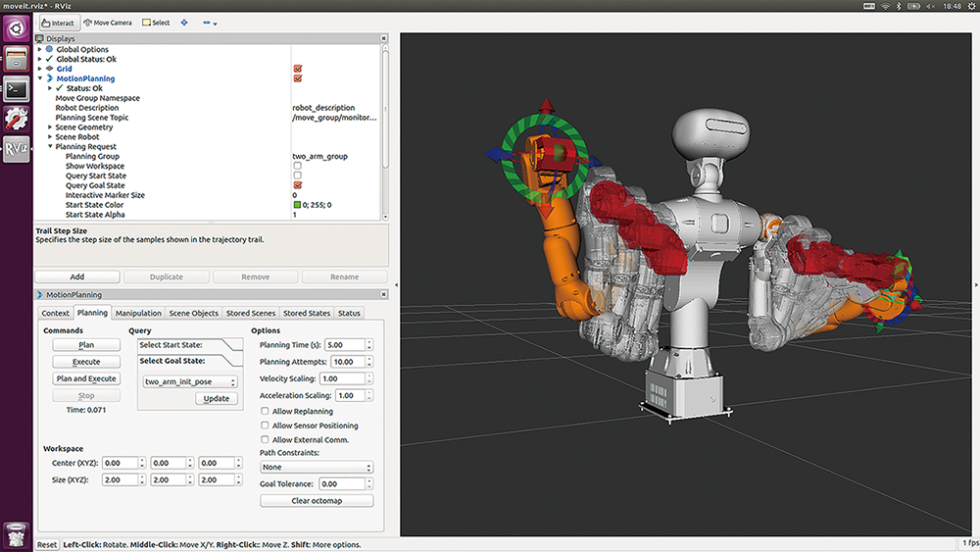This screenshot has width=980, height=552.
Task: Click the Focus Camera crosshair icon
Action: click(x=184, y=23)
